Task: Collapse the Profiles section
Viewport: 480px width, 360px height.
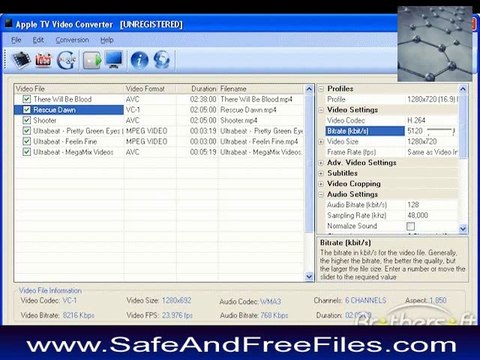Action: click(321, 89)
